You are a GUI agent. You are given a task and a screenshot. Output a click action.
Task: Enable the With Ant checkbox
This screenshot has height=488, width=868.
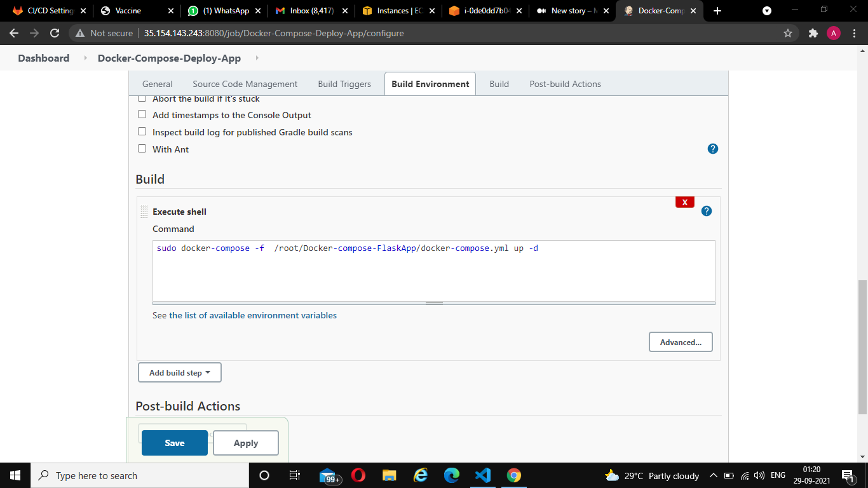(x=142, y=148)
